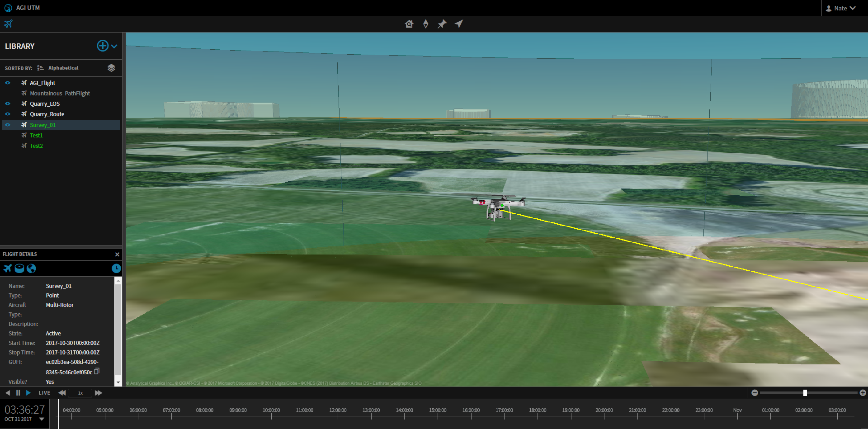Toggle visibility eye for AGI_Flight

coord(8,83)
